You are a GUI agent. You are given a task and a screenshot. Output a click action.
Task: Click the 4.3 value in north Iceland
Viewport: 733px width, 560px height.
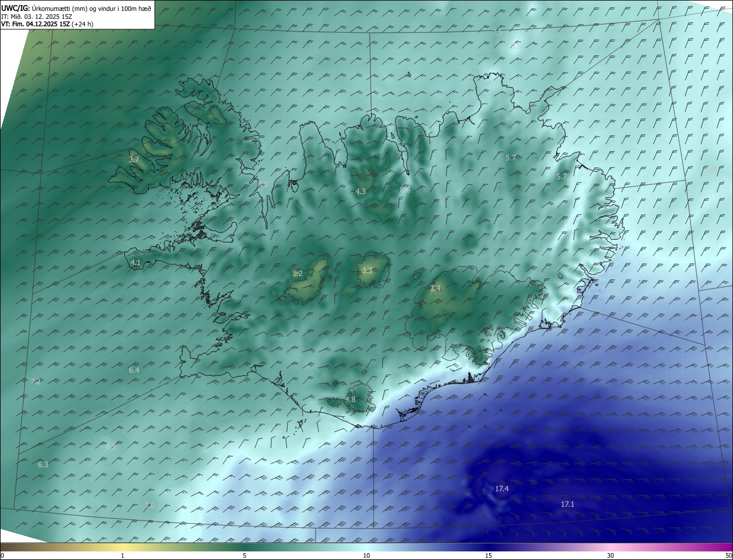click(360, 191)
